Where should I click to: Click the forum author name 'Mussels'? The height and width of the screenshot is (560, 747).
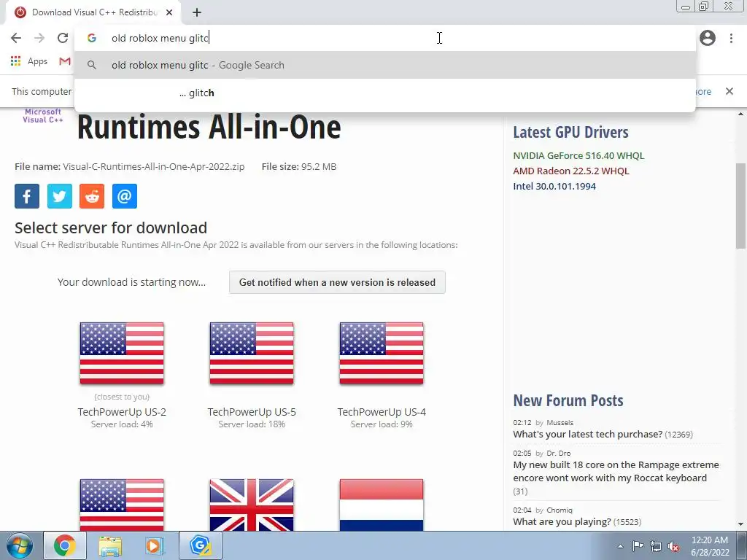[560, 422]
